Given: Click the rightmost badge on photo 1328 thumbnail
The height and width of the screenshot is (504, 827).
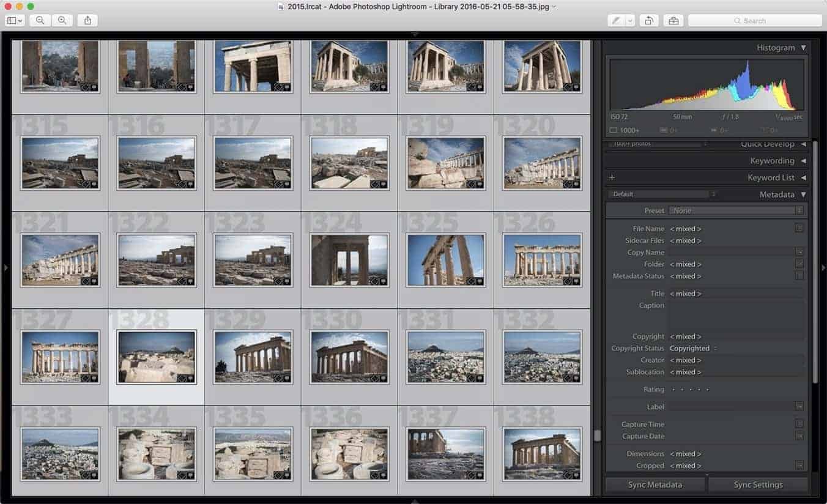Looking at the screenshot, I should point(190,379).
